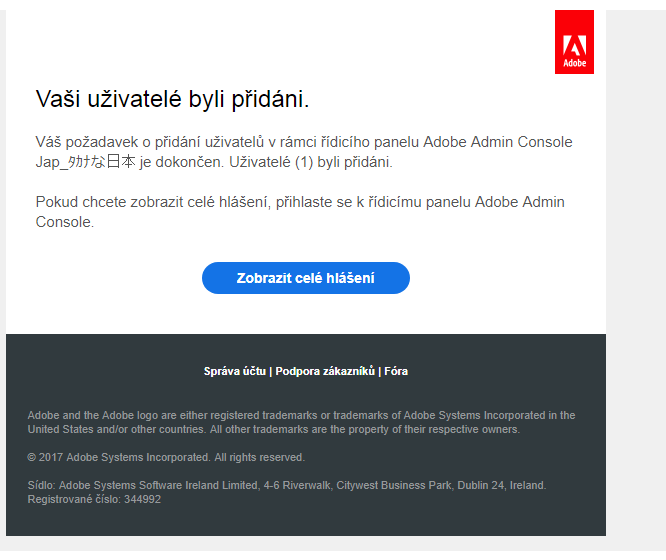This screenshot has height=560, width=666.
Task: Click the heading Vaši uživatelé byli přidáni
Action: 172,98
